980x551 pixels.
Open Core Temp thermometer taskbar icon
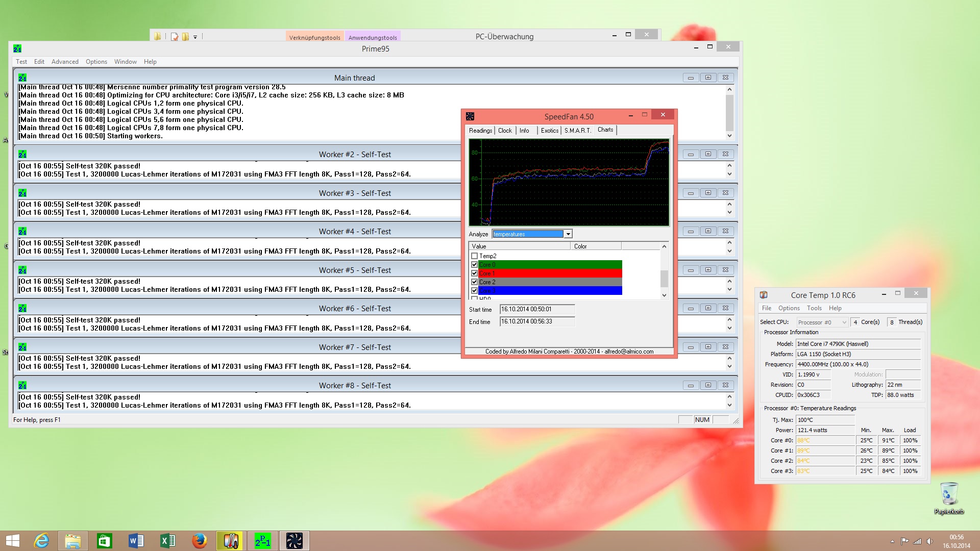click(x=231, y=541)
